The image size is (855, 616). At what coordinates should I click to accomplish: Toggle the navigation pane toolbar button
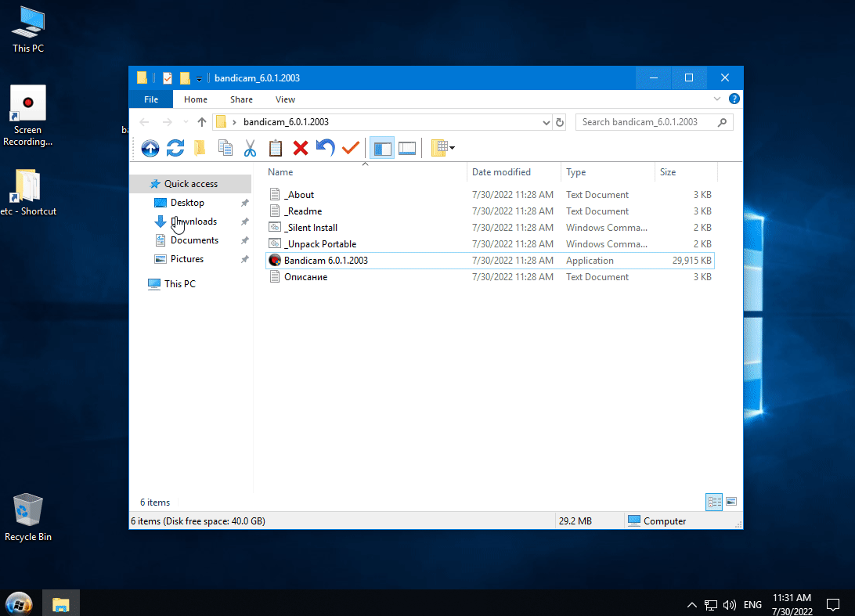[x=382, y=148]
